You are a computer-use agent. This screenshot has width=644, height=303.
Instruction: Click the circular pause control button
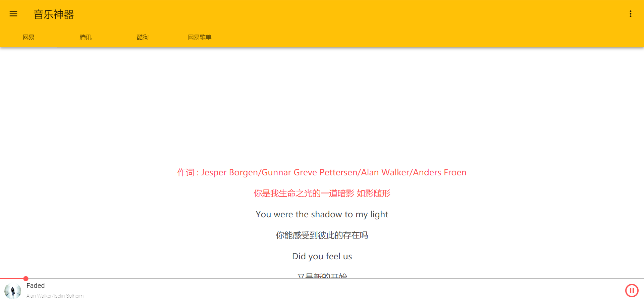[632, 291]
